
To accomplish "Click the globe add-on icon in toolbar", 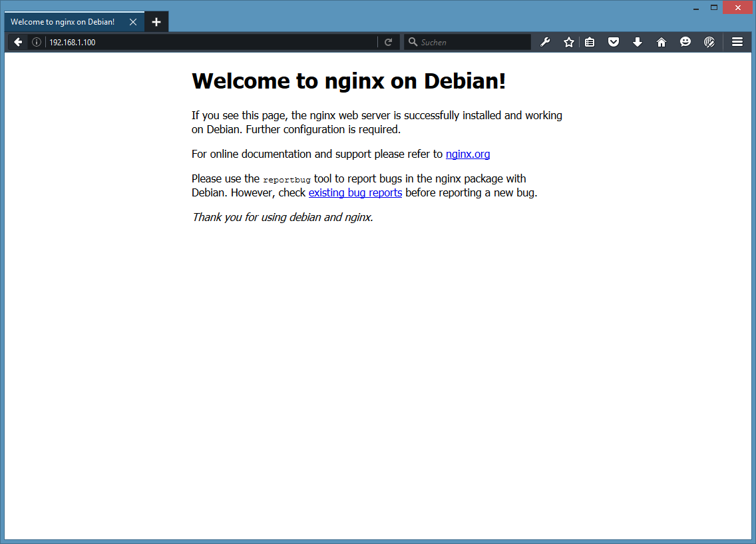I will coord(709,42).
